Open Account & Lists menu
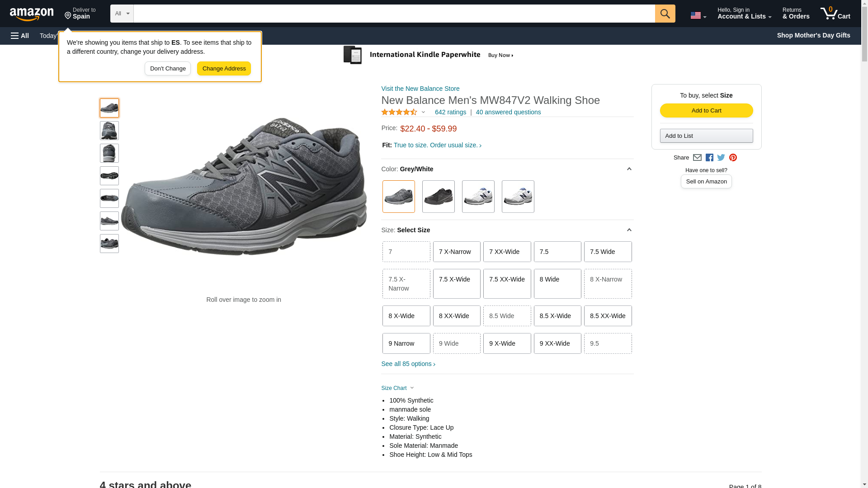Image resolution: width=868 pixels, height=488 pixels. 744,14
